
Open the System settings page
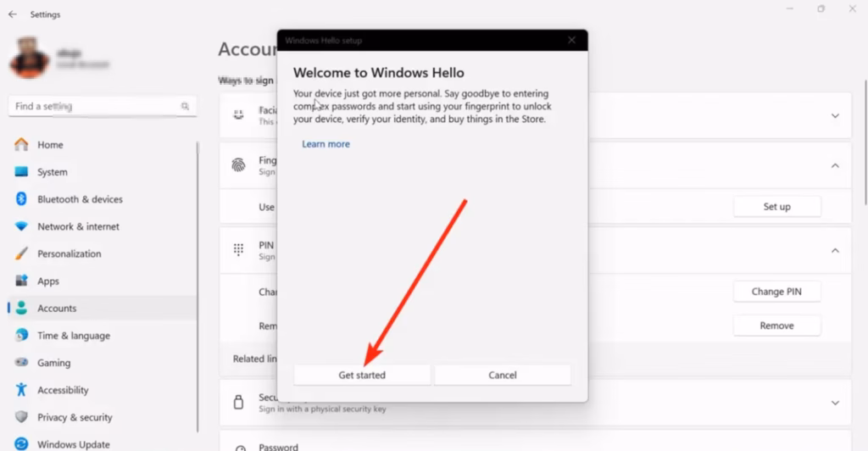tap(52, 172)
